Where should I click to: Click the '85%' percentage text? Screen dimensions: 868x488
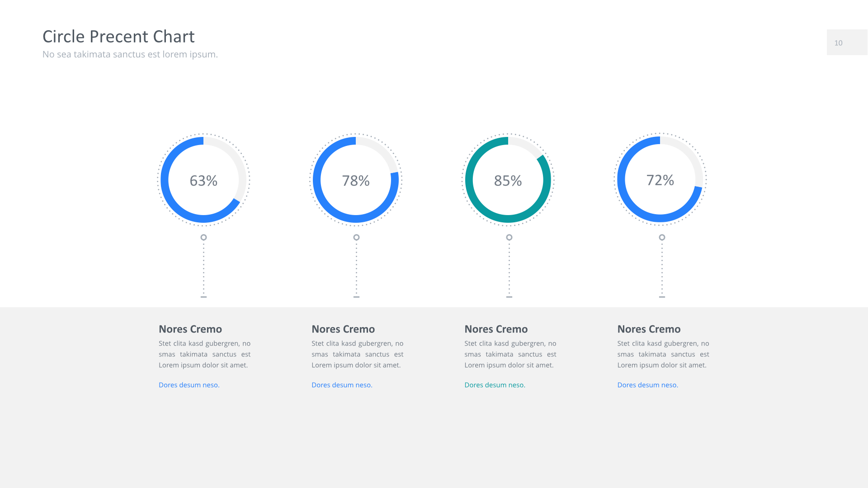click(x=508, y=181)
